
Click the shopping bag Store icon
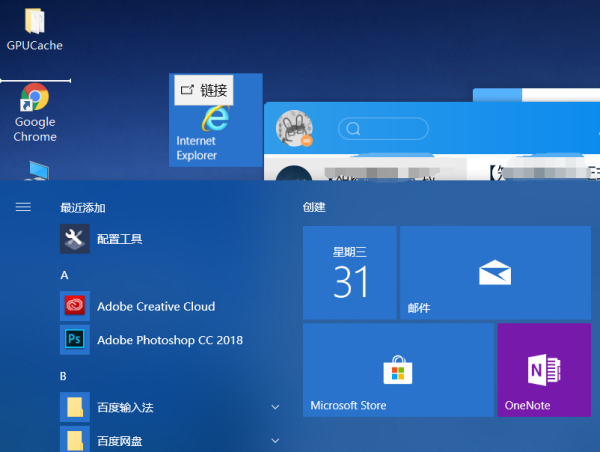point(398,369)
